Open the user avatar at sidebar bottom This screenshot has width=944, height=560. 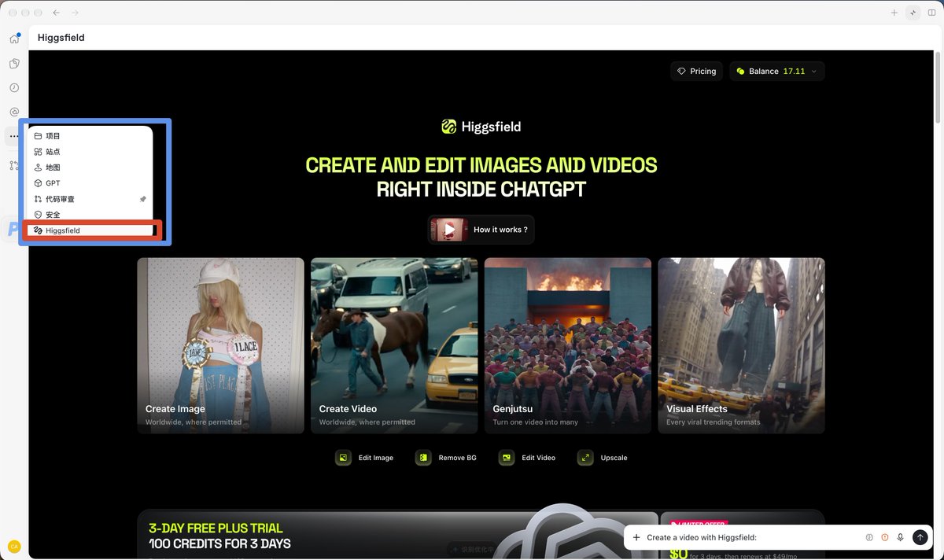(14, 546)
